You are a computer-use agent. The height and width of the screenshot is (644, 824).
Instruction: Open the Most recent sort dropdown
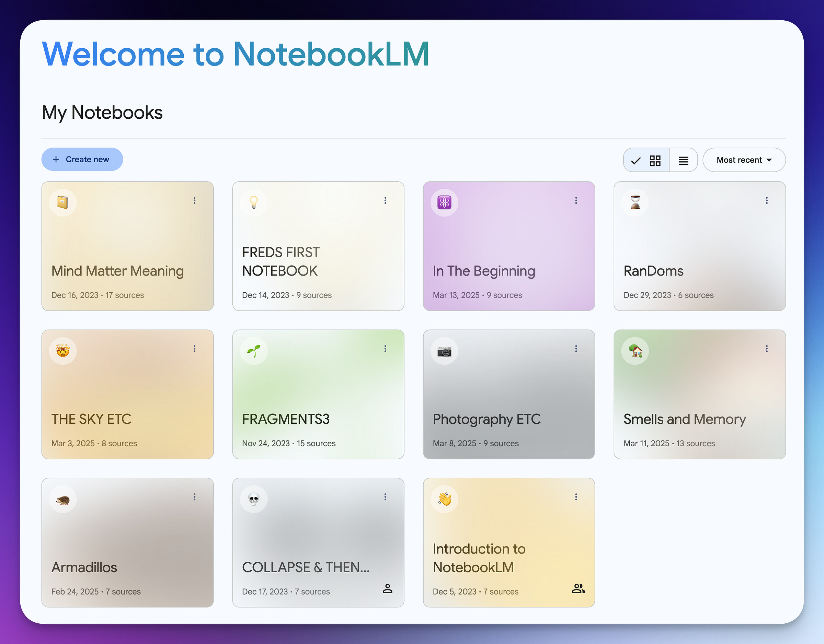tap(744, 160)
